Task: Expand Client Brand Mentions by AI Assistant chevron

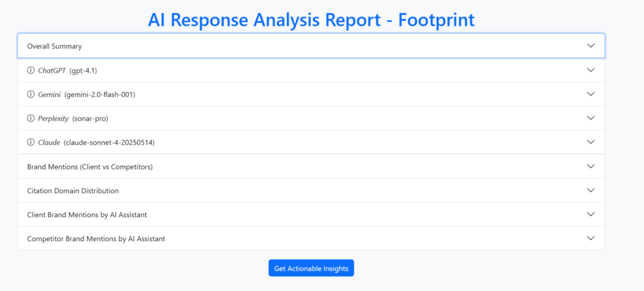Action: click(591, 214)
